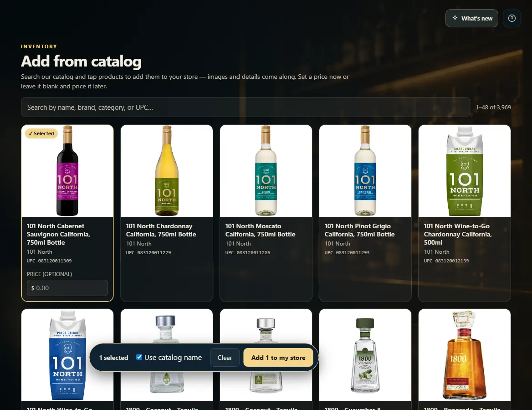Click the Wine-to-Go Chardonnay 500ml title
The width and height of the screenshot is (532, 410).
[x=458, y=234]
